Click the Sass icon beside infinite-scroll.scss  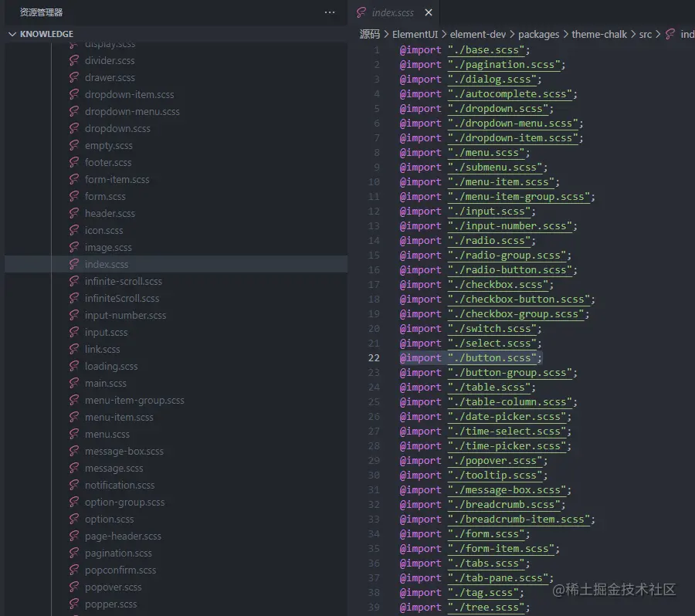(x=74, y=282)
